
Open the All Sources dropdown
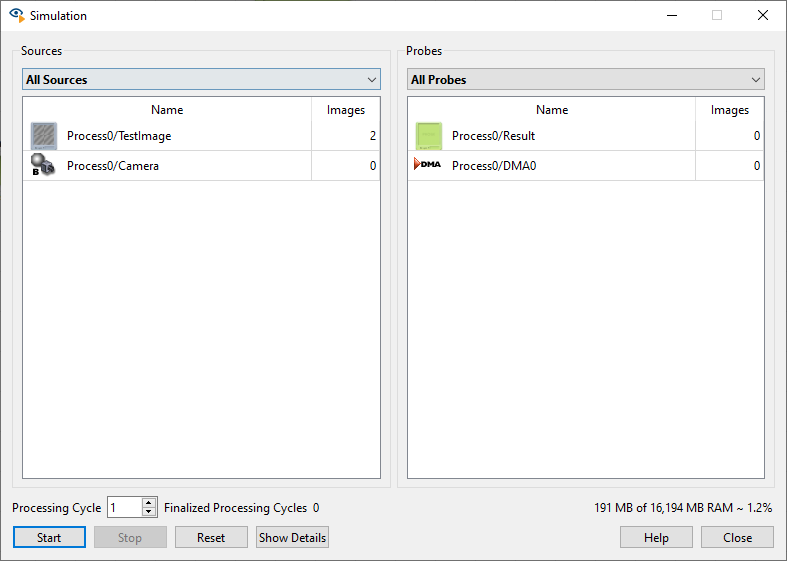click(201, 79)
